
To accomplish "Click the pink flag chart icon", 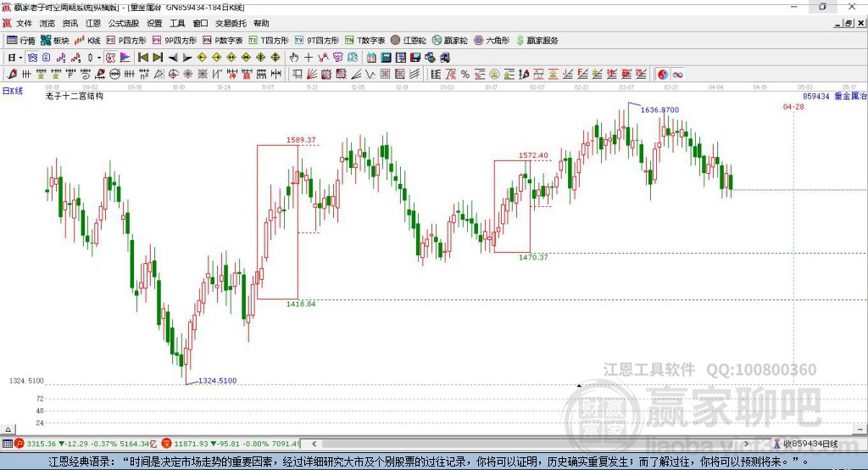I will pos(125,57).
